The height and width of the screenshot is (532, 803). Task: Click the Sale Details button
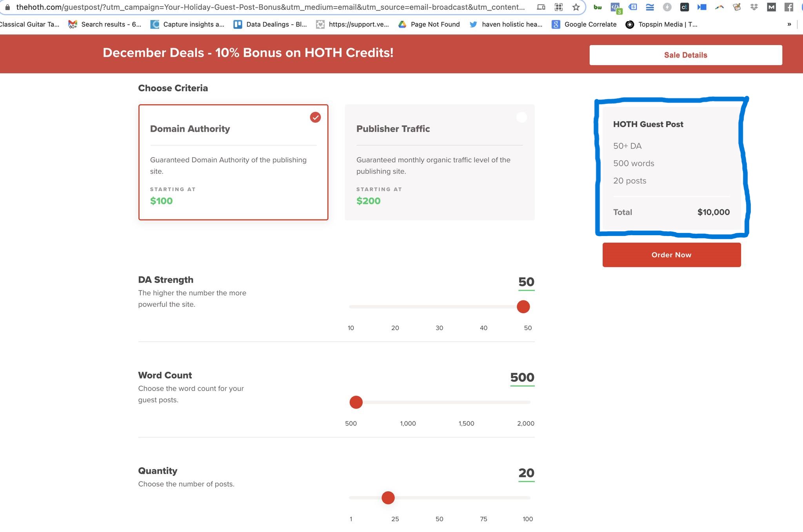click(685, 55)
